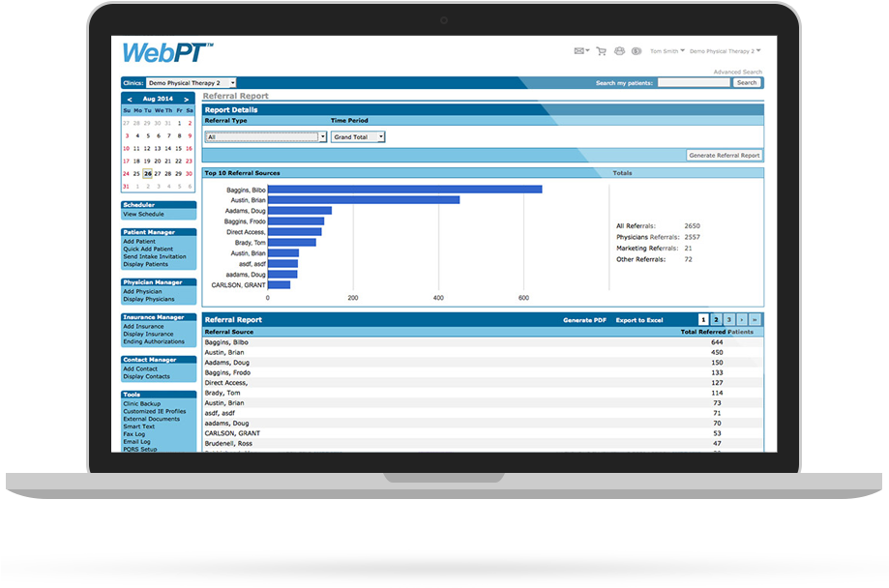889x588 pixels.
Task: Switch to page 2 of referral results
Action: 716,319
